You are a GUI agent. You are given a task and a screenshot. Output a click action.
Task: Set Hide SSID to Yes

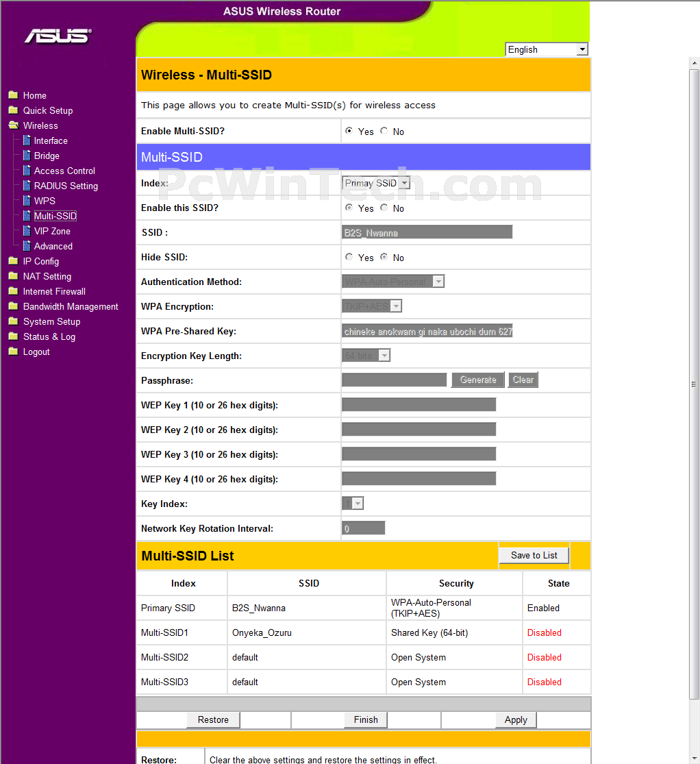[x=349, y=257]
